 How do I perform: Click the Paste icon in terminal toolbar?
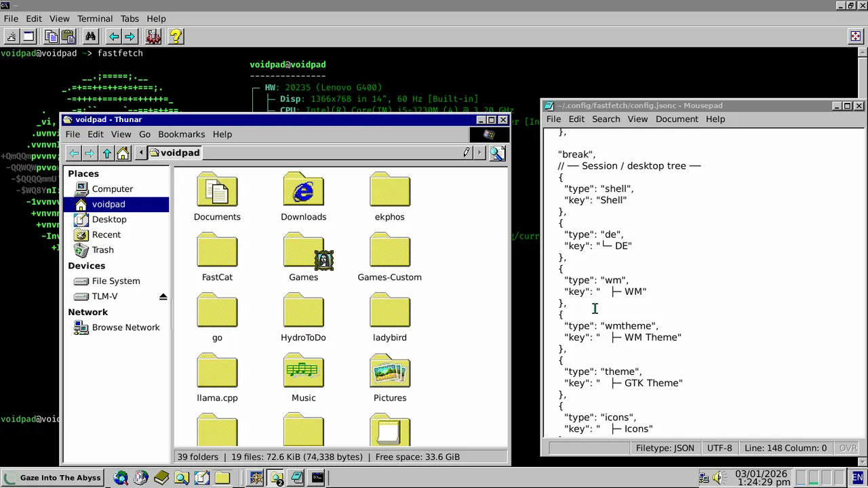pyautogui.click(x=68, y=37)
